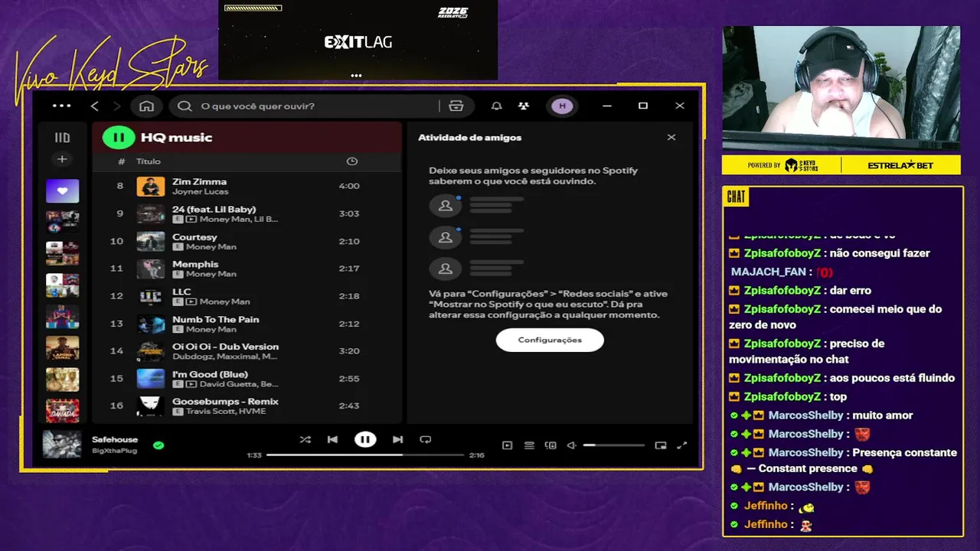Click the now playing album art

pos(62,445)
